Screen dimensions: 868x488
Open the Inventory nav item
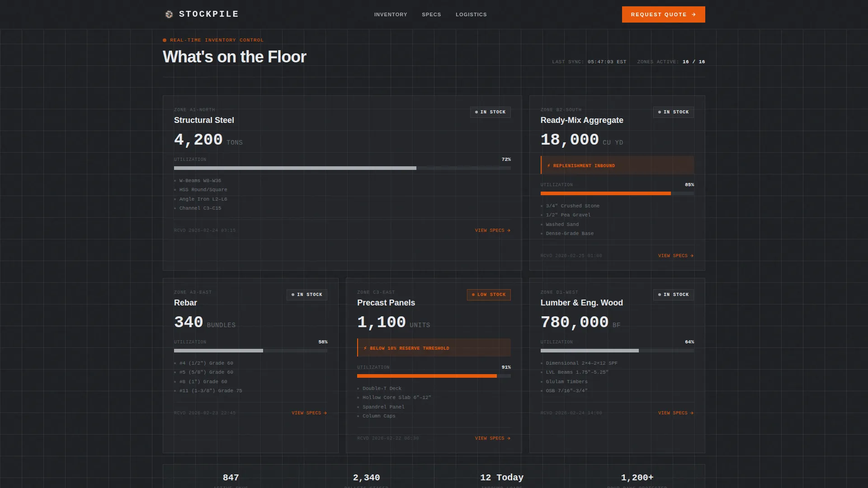tap(391, 14)
